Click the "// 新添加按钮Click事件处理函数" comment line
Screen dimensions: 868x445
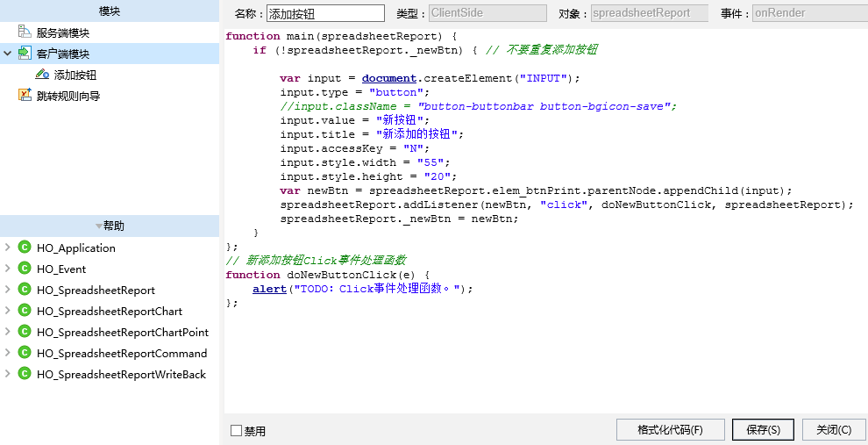pos(317,261)
